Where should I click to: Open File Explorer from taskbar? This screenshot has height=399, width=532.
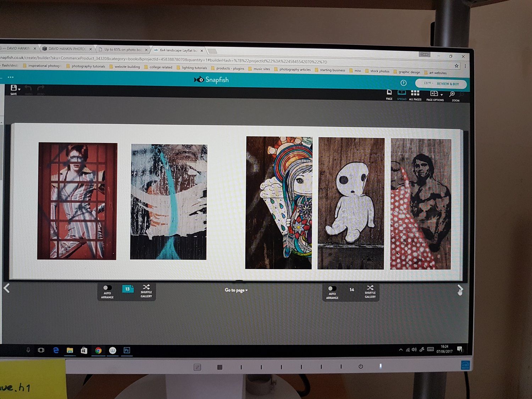pyautogui.click(x=70, y=350)
